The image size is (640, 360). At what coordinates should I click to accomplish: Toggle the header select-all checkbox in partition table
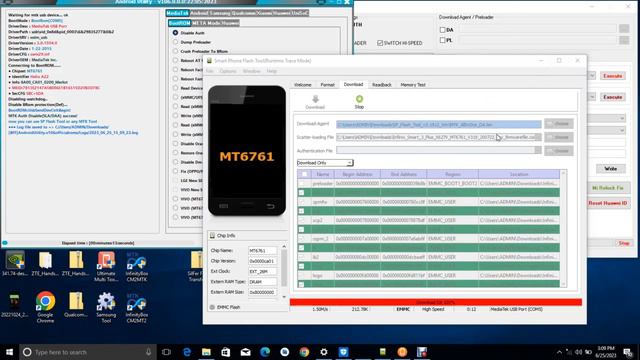(304, 174)
